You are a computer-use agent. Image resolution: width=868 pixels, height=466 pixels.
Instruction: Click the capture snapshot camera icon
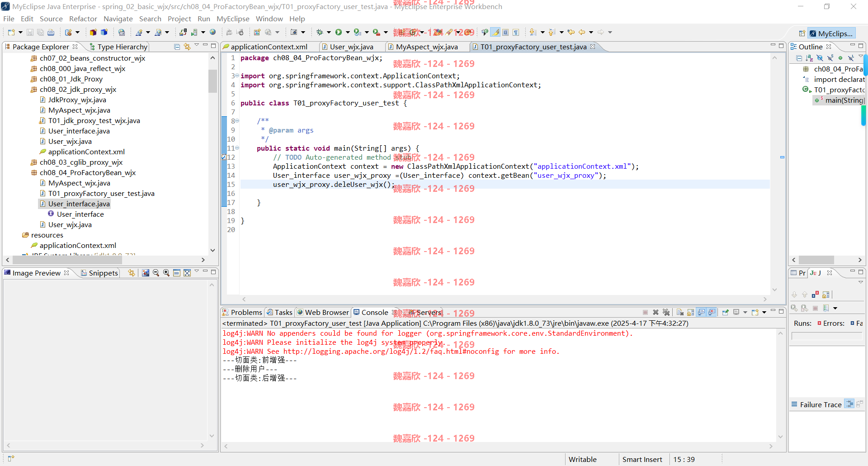pyautogui.click(x=294, y=32)
